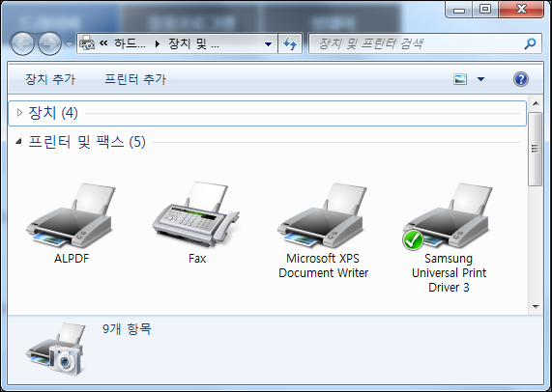Viewport: 552px width, 392px height.
Task: Open the recent pages dropdown arrow
Action: [69, 44]
